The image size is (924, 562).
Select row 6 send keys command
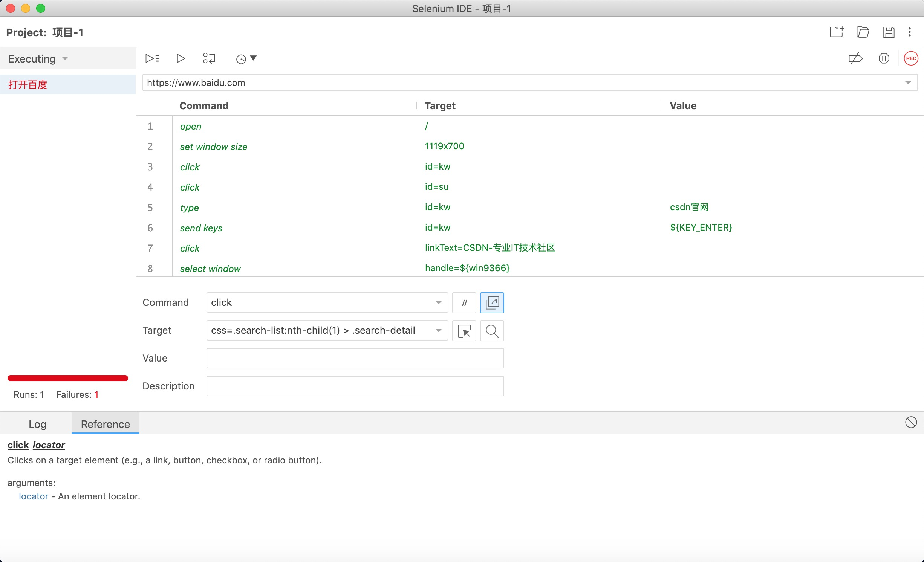point(530,228)
